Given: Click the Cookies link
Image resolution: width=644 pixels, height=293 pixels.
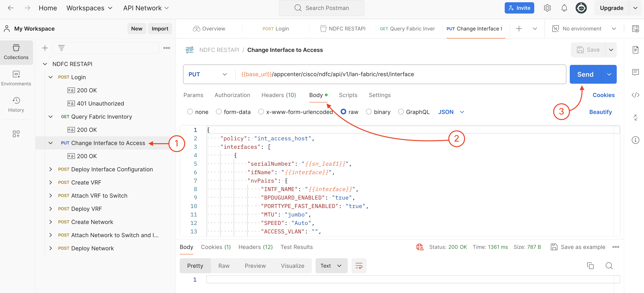Looking at the screenshot, I should click(x=604, y=95).
